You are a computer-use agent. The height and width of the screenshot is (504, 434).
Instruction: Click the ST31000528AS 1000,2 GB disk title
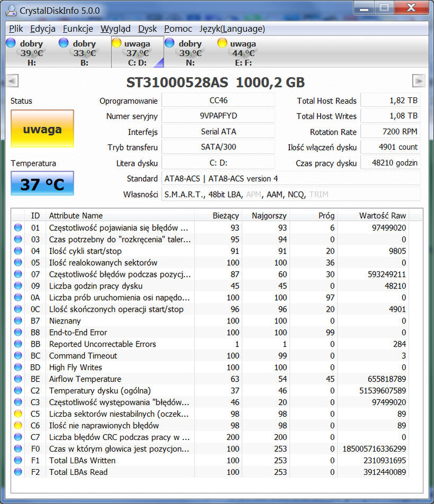[215, 82]
